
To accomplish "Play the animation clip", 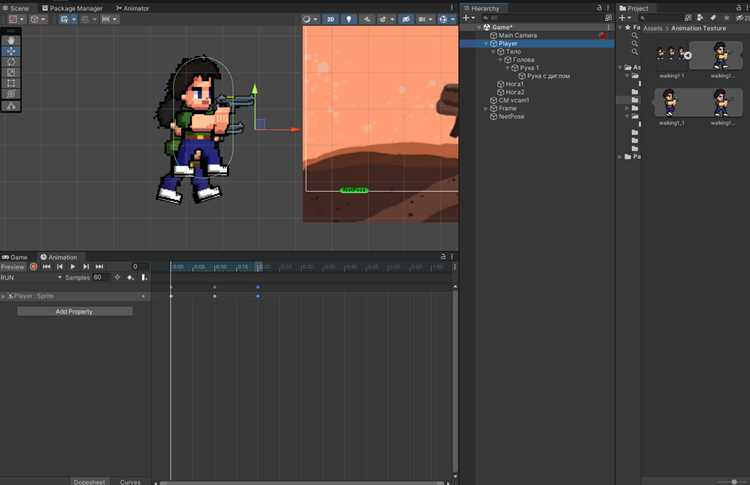I will [73, 267].
